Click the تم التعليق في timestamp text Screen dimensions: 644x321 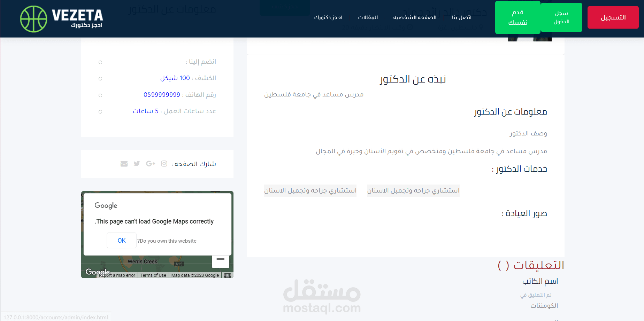[x=536, y=295]
